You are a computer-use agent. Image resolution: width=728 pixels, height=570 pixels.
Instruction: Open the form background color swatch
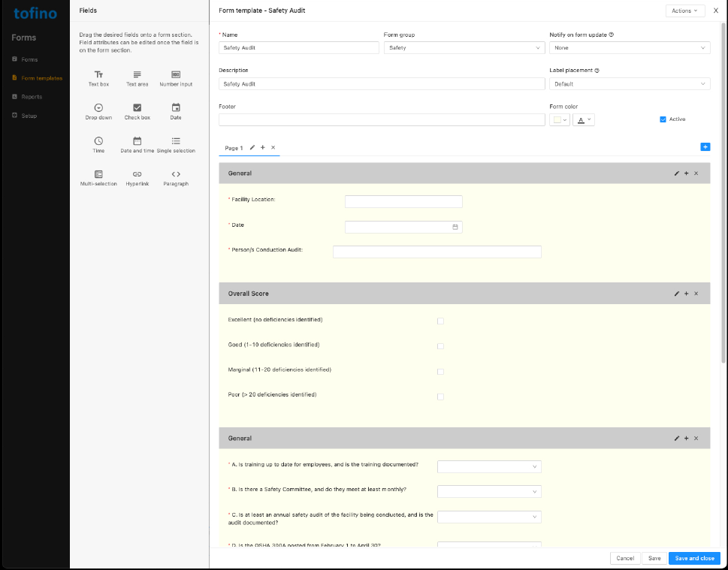(560, 119)
